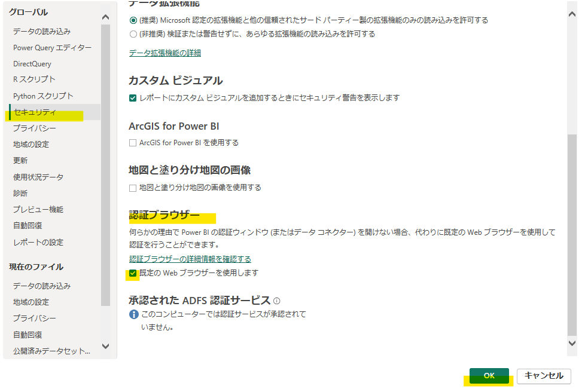
Task: Confirm settings with OK button
Action: click(x=489, y=376)
